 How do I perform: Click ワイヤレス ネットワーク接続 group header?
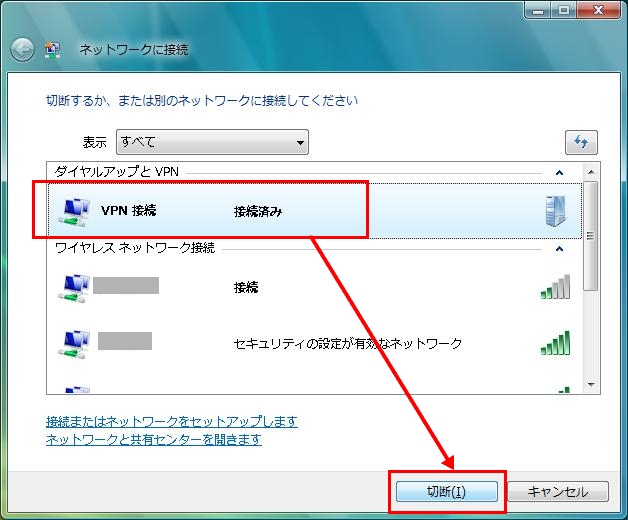coord(135,248)
